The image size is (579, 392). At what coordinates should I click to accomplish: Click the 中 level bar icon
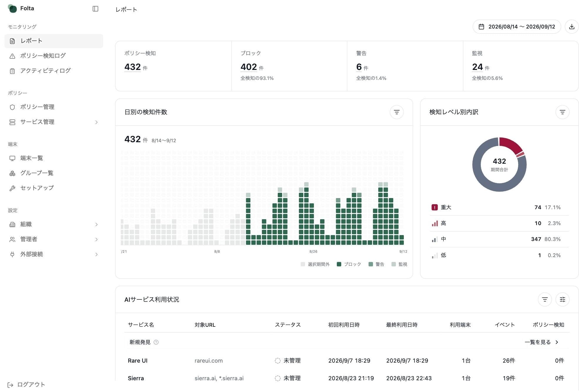[x=434, y=239]
